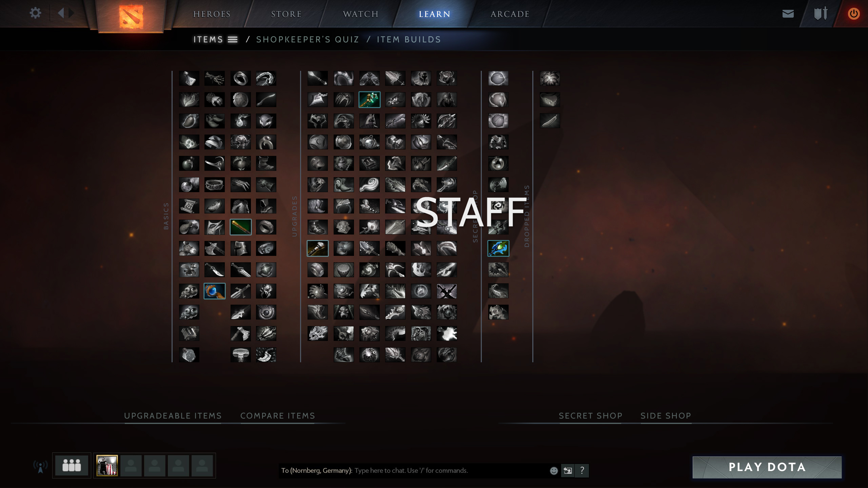Click the PLAY DOTA button
The width and height of the screenshot is (868, 488).
click(x=767, y=467)
